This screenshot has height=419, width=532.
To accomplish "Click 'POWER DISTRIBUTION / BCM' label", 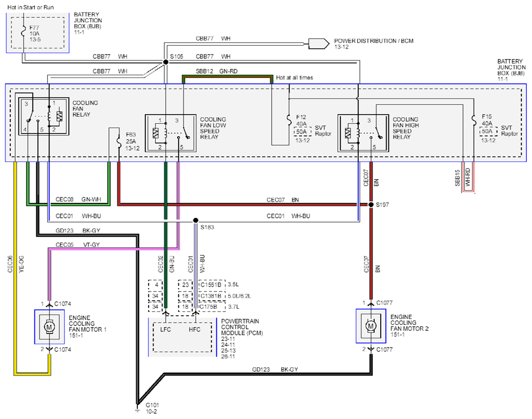I will [374, 41].
